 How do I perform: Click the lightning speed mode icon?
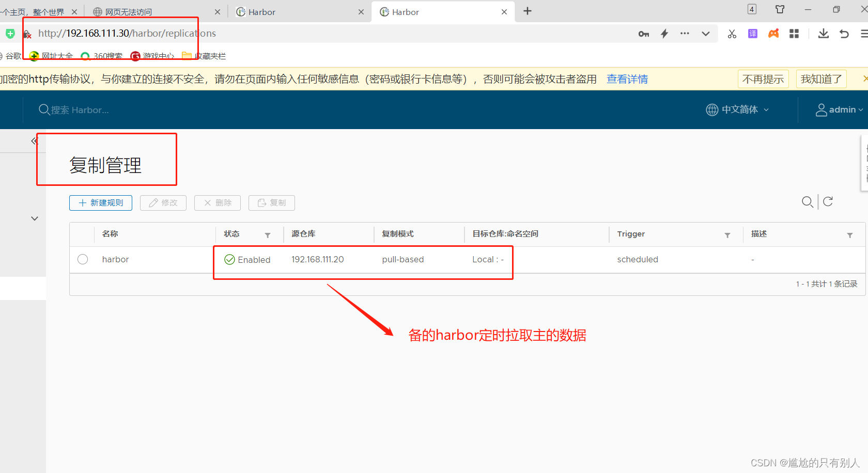(x=664, y=34)
